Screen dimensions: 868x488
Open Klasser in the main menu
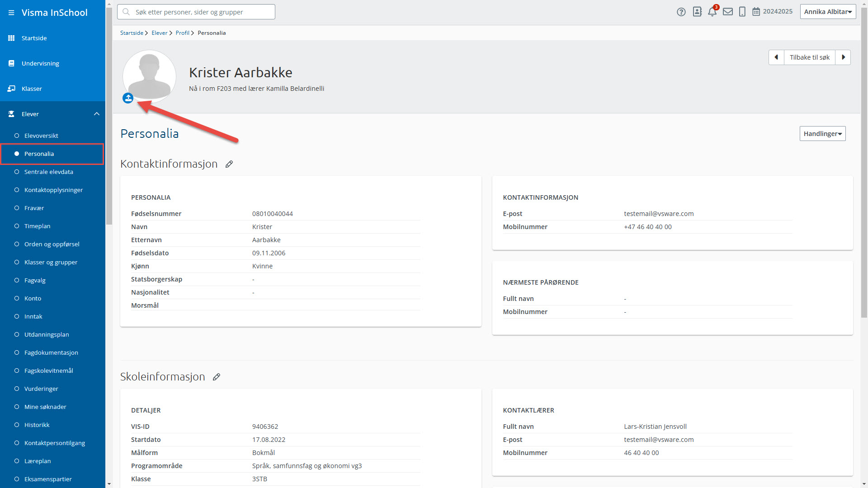tap(32, 89)
